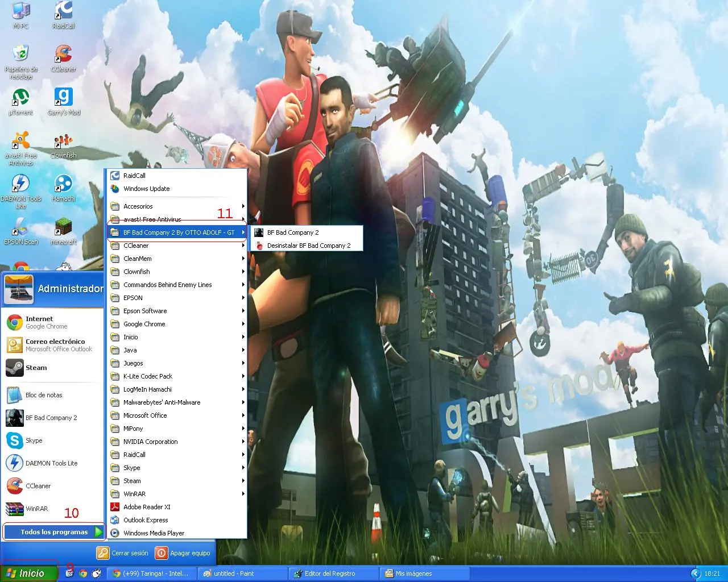The height and width of the screenshot is (582, 728).
Task: Expand the Malwarebytes' Anti-Malware folder
Action: [177, 402]
